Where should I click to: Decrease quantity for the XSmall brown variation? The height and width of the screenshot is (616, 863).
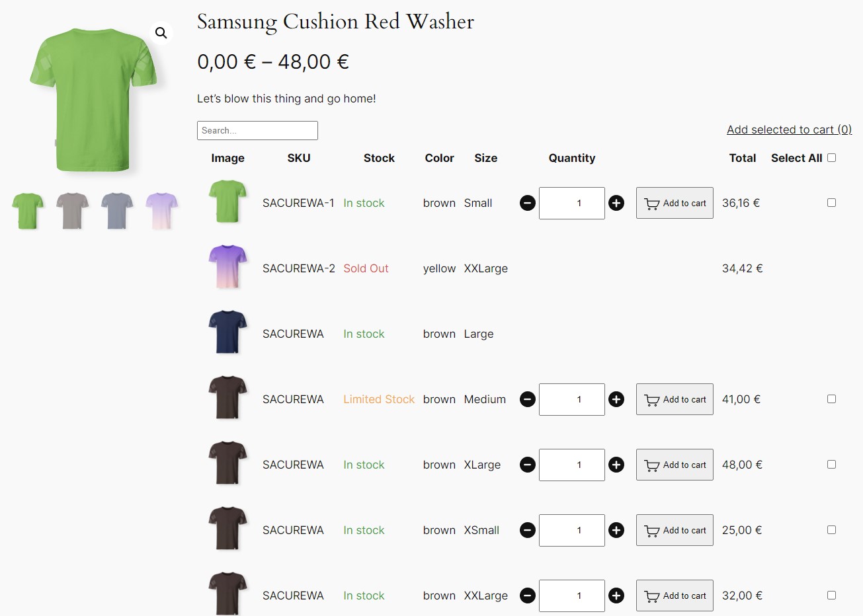click(527, 530)
